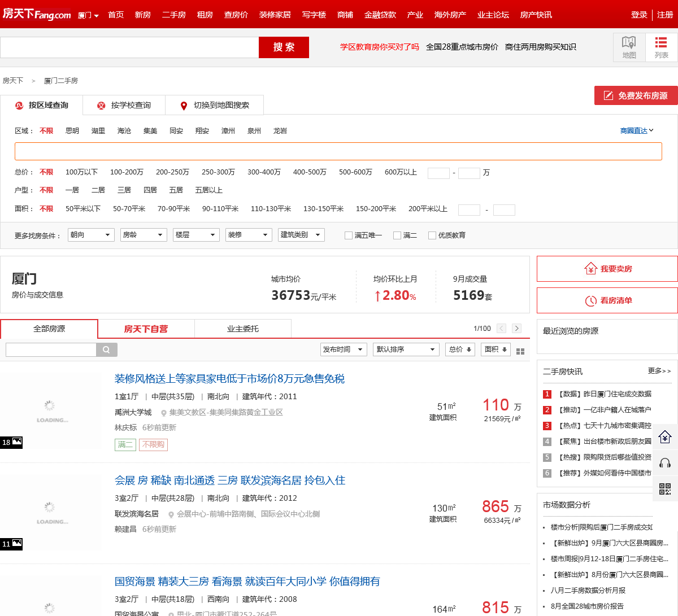678x616 pixels.
Task: Click 我要卖房 button
Action: [607, 269]
